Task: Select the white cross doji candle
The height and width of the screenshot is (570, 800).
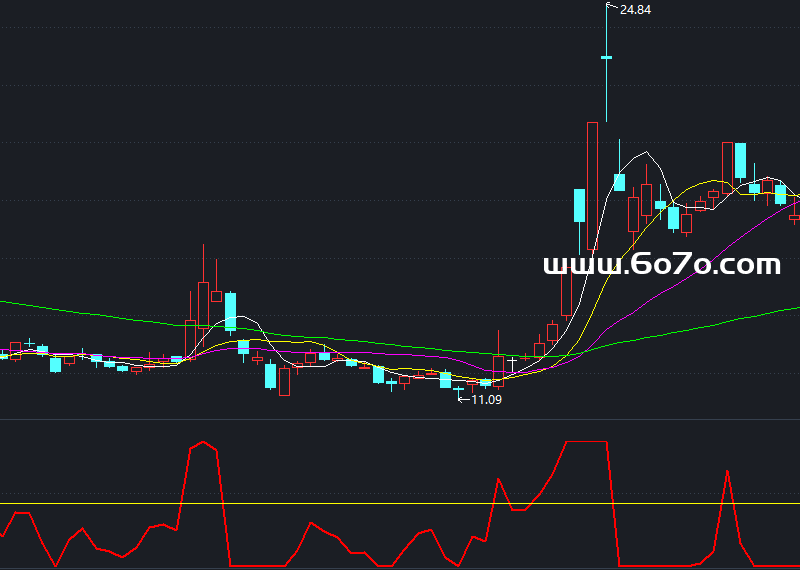Action: [512, 364]
